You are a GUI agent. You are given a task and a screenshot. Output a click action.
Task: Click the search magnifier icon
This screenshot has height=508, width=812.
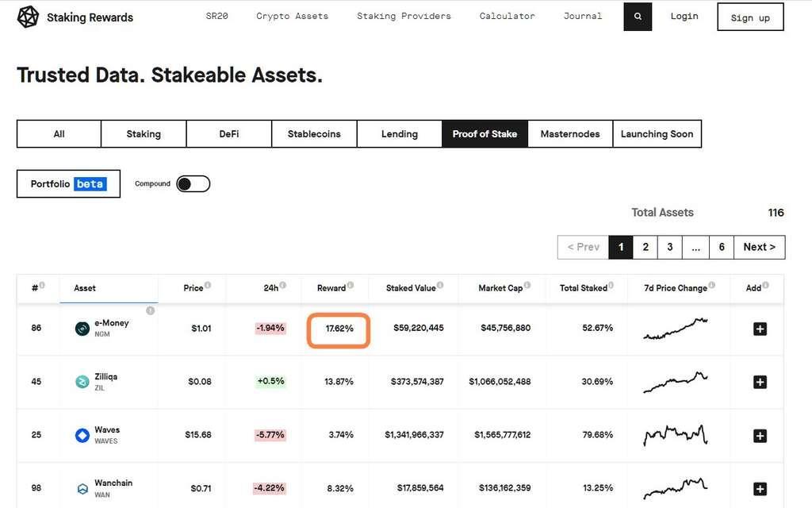pyautogui.click(x=638, y=17)
